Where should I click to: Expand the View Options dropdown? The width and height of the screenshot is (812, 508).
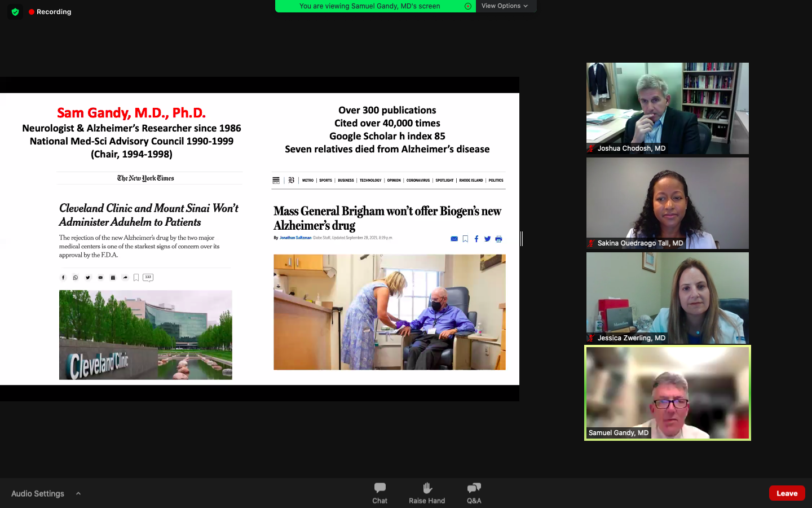505,6
